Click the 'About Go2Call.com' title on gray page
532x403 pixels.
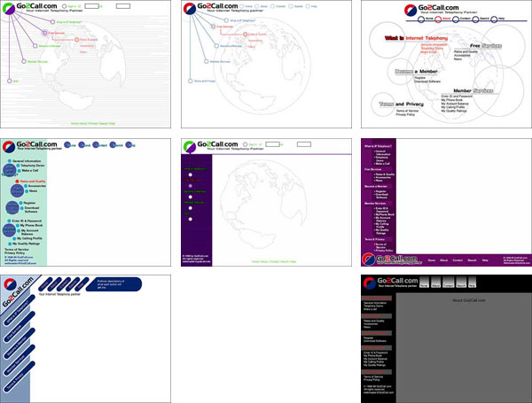(x=471, y=301)
